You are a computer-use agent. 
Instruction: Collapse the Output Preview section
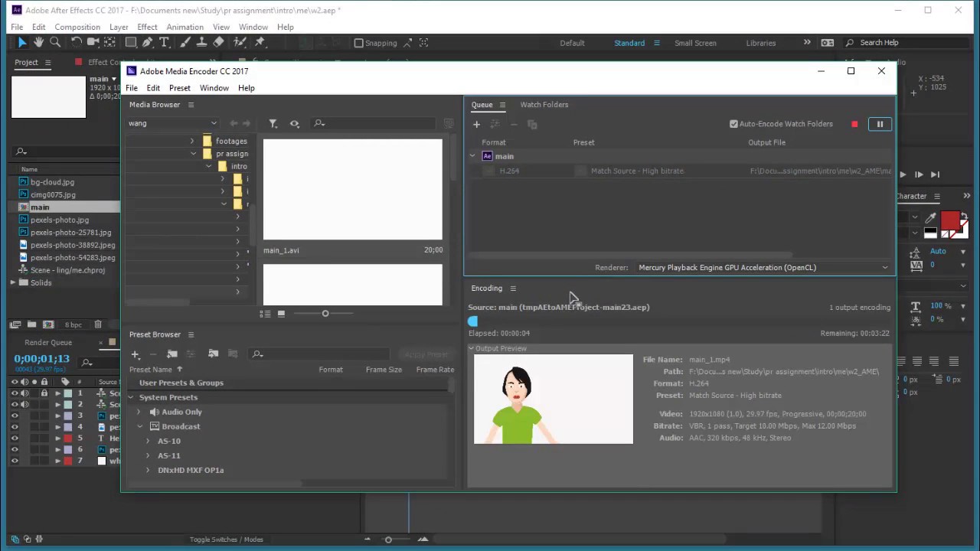click(x=472, y=348)
